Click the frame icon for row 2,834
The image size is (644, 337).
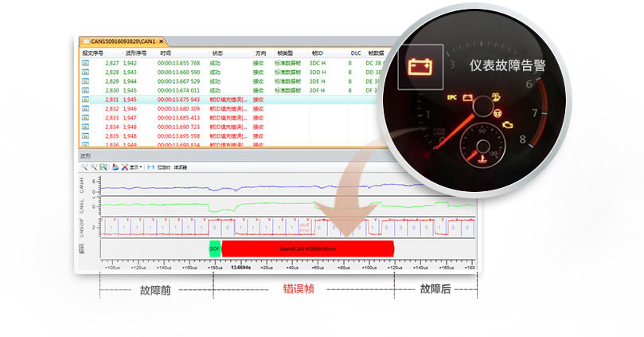point(85,127)
